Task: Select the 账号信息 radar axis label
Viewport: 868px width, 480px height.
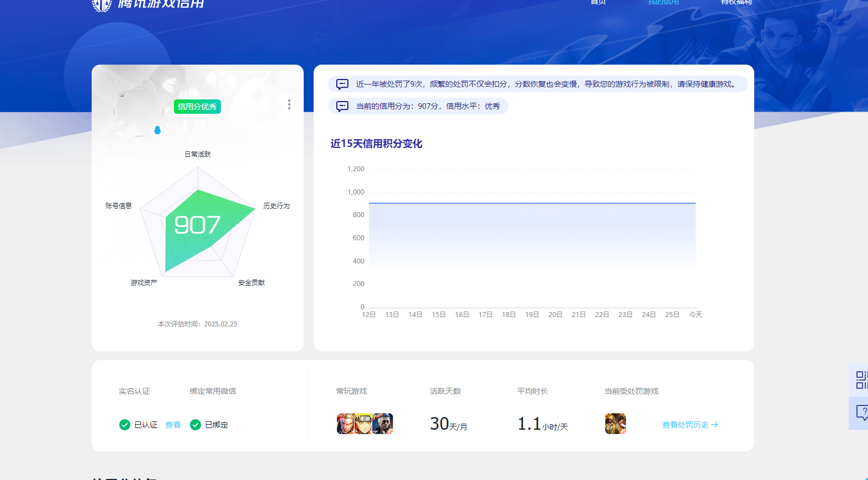Action: (119, 205)
